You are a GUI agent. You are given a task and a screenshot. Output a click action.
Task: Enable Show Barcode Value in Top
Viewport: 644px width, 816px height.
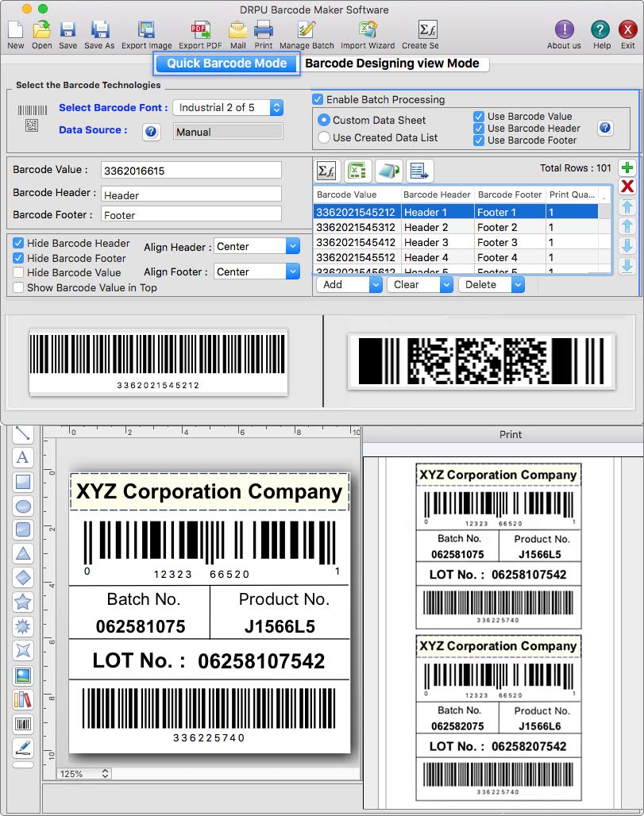click(x=18, y=287)
